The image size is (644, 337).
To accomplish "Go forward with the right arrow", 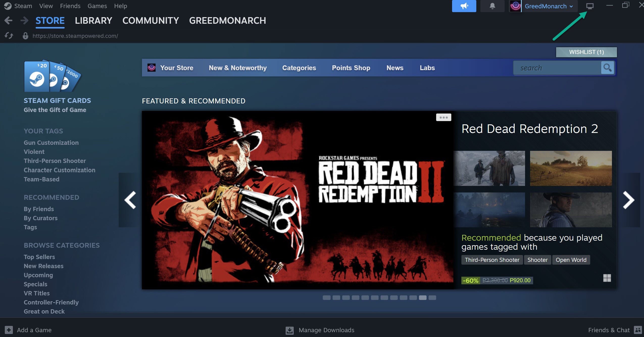I will [24, 20].
